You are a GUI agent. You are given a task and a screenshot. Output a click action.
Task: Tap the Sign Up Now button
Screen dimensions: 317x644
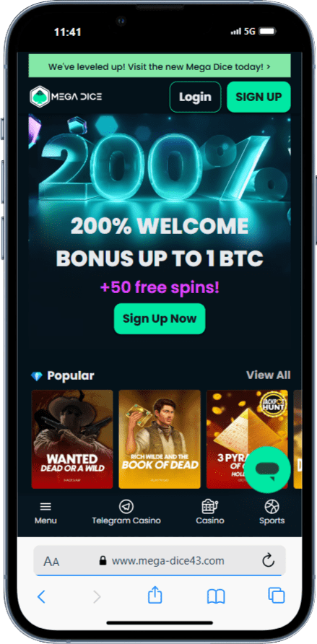coord(160,318)
